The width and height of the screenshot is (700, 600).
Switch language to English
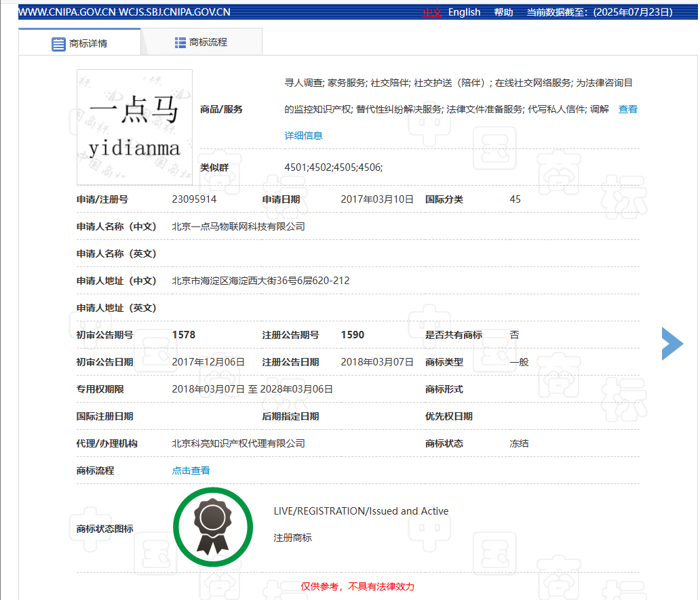[x=464, y=12]
